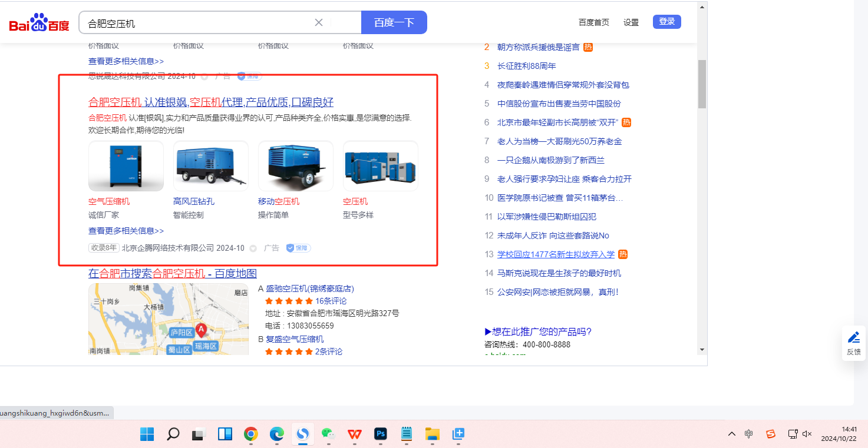Expand dropdown arrow beside 北京企腾网络技术有限公司 2024-10
This screenshot has height=448, width=868.
point(253,248)
